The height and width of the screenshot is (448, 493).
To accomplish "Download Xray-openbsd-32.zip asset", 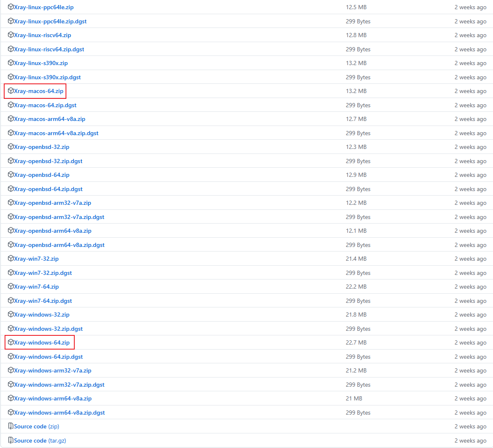I will click(42, 147).
